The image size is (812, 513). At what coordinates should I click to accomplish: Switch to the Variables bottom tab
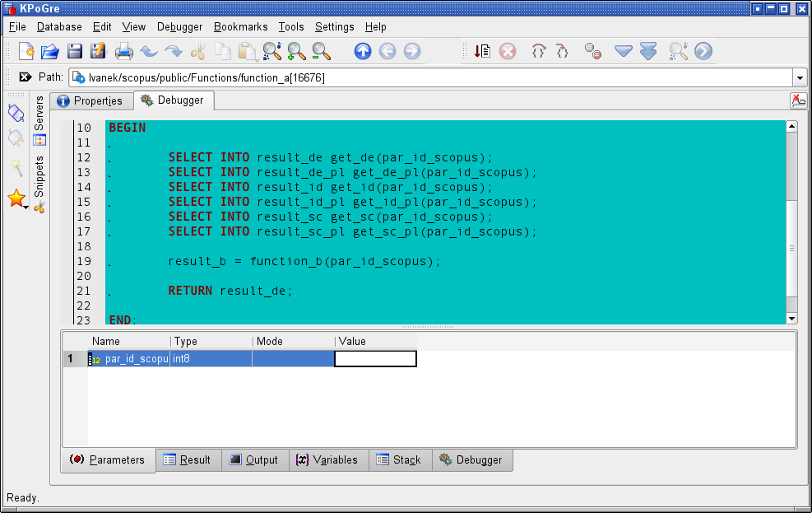pyautogui.click(x=327, y=459)
